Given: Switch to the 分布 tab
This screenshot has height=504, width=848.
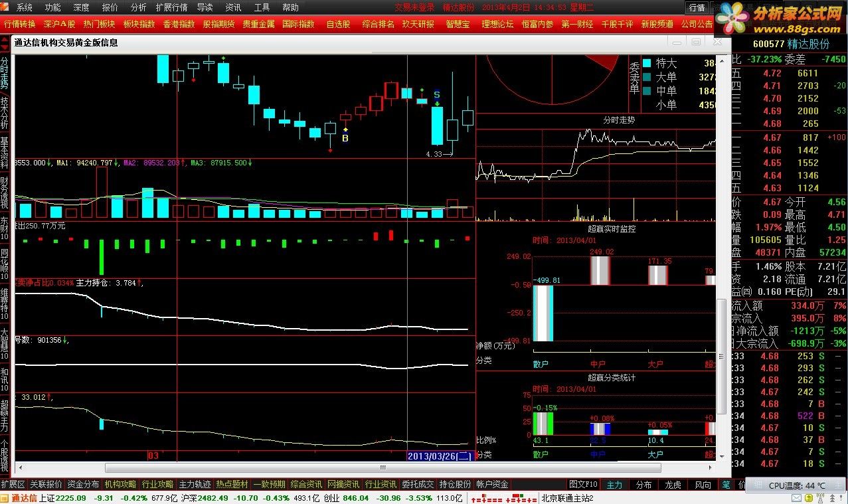Looking at the screenshot, I should 644,485.
